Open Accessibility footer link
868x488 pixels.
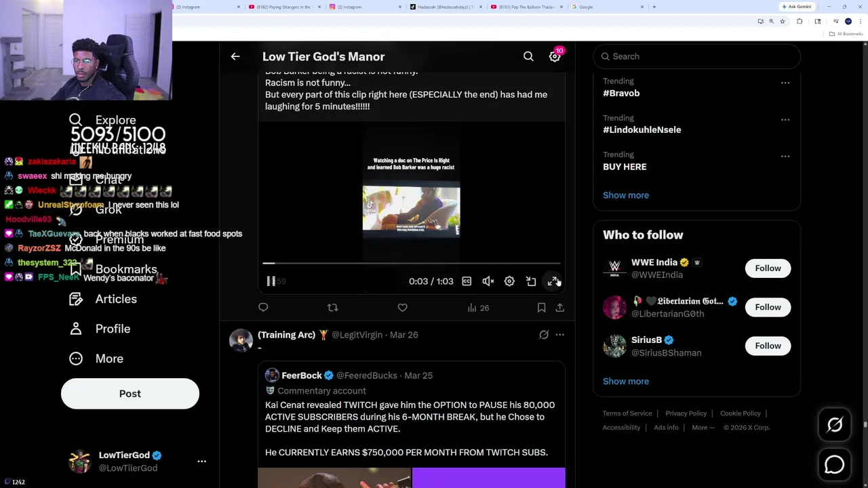[x=621, y=428]
